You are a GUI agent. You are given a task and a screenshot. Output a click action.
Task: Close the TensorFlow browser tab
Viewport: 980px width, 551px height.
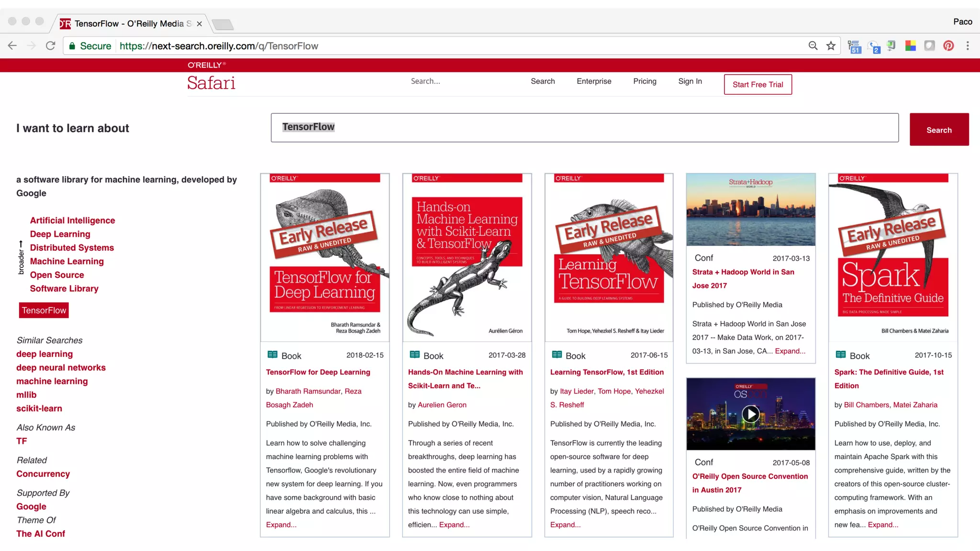(x=200, y=24)
